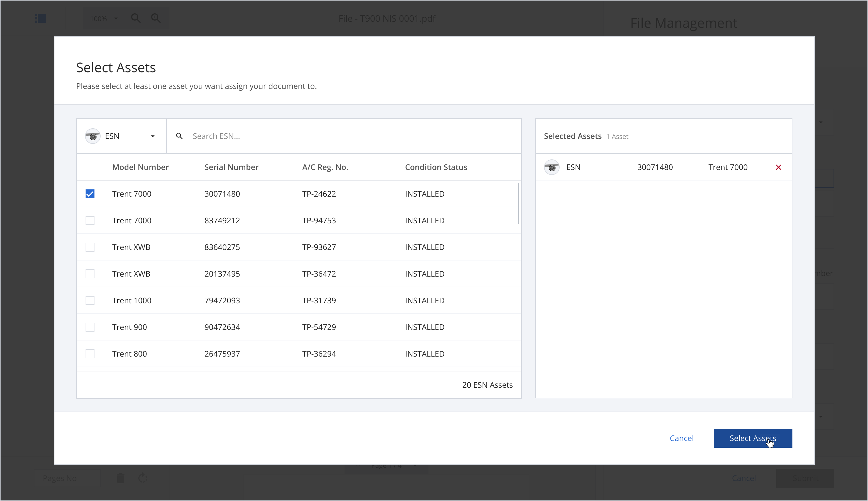
Task: Click the ESN icon in Selected Assets panel
Action: click(x=551, y=167)
